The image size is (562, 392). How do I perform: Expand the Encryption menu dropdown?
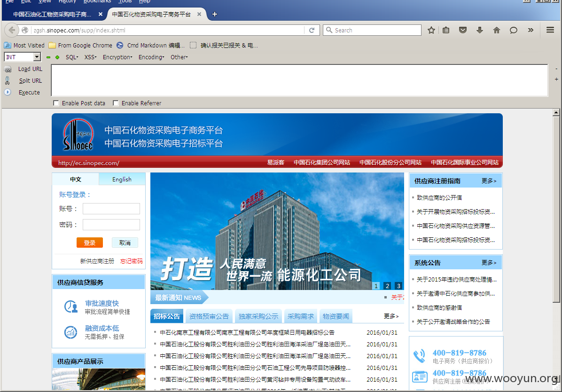pos(117,57)
